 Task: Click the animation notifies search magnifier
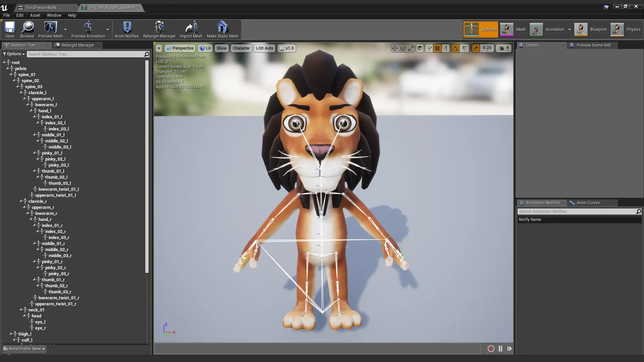[639, 212]
